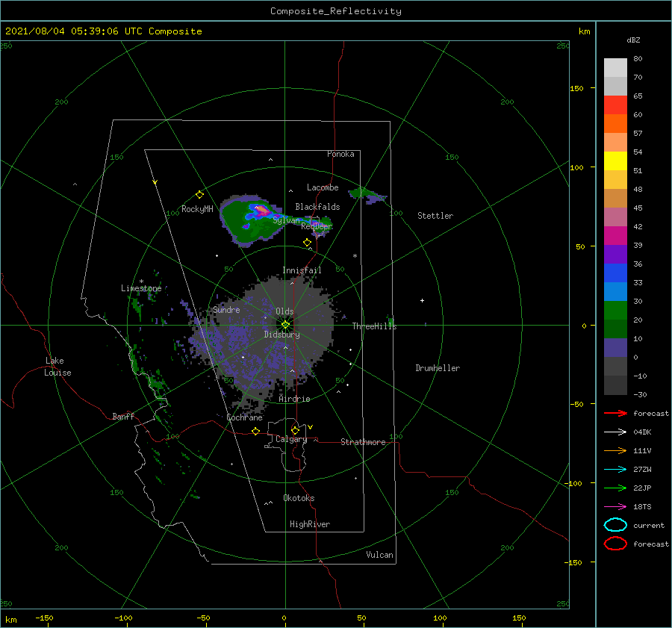Pick the green 22JP arrow symbol
Viewport: 672px width, 628px height.
coord(615,488)
